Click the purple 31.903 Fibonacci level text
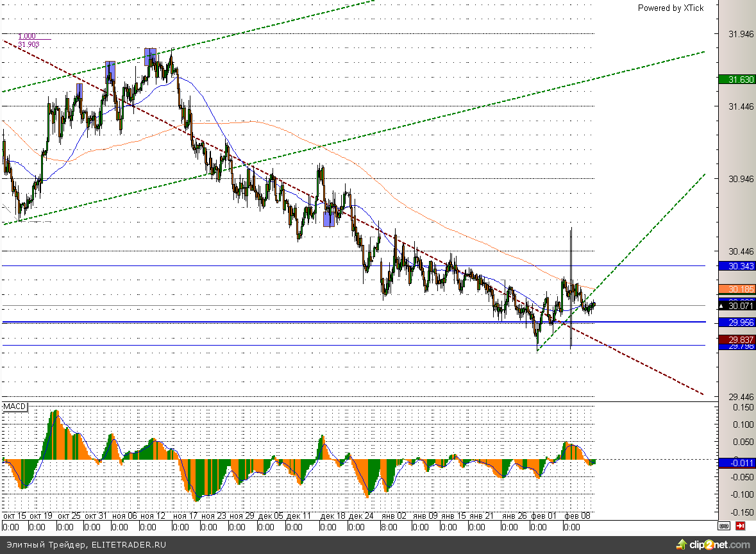 (x=28, y=44)
